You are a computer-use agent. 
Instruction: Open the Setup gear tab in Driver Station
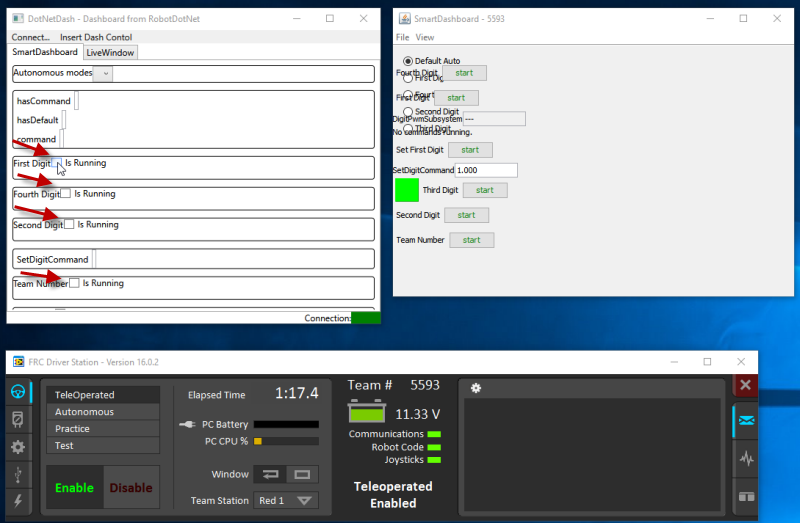tap(18, 447)
